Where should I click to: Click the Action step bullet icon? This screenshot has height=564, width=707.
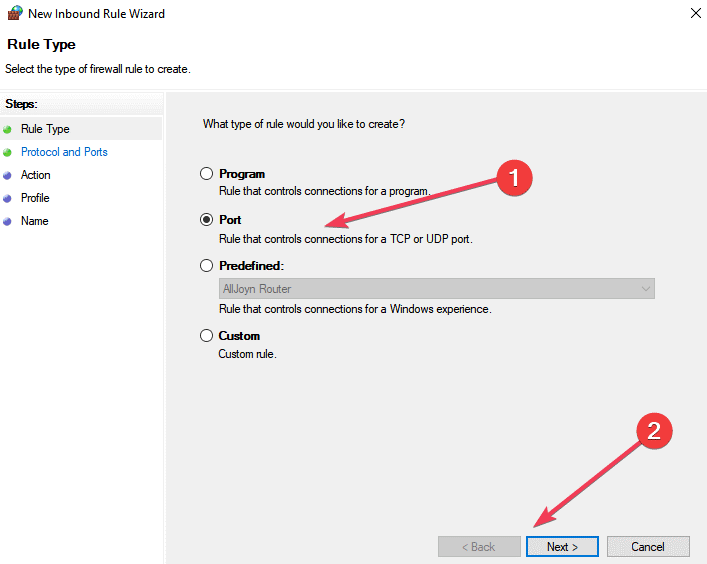pyautogui.click(x=8, y=175)
